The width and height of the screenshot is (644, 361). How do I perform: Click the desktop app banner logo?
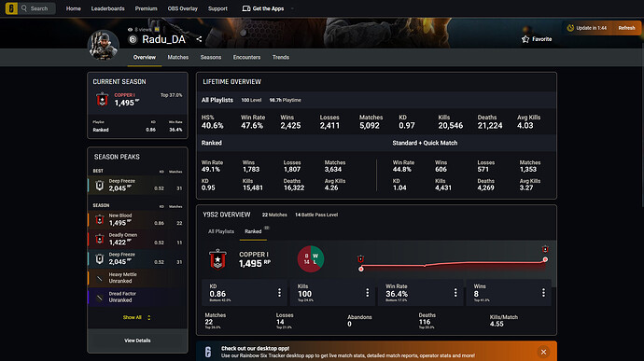tap(208, 352)
